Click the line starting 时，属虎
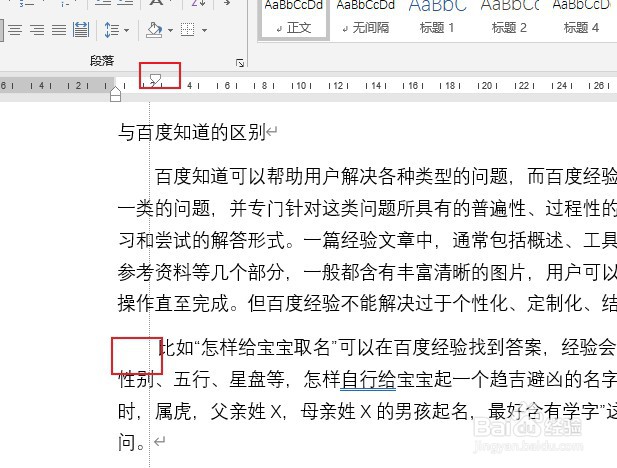This screenshot has width=617, height=468. click(367, 412)
